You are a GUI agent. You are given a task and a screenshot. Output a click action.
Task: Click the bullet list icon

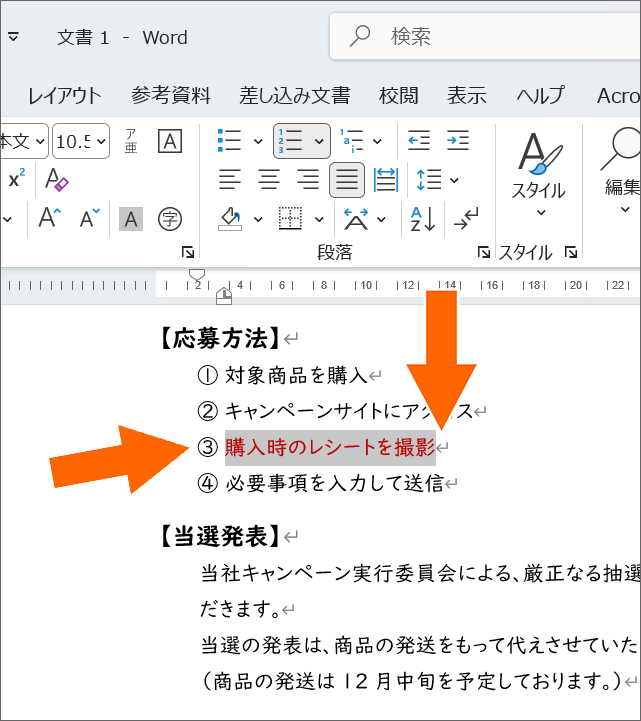pyautogui.click(x=229, y=141)
